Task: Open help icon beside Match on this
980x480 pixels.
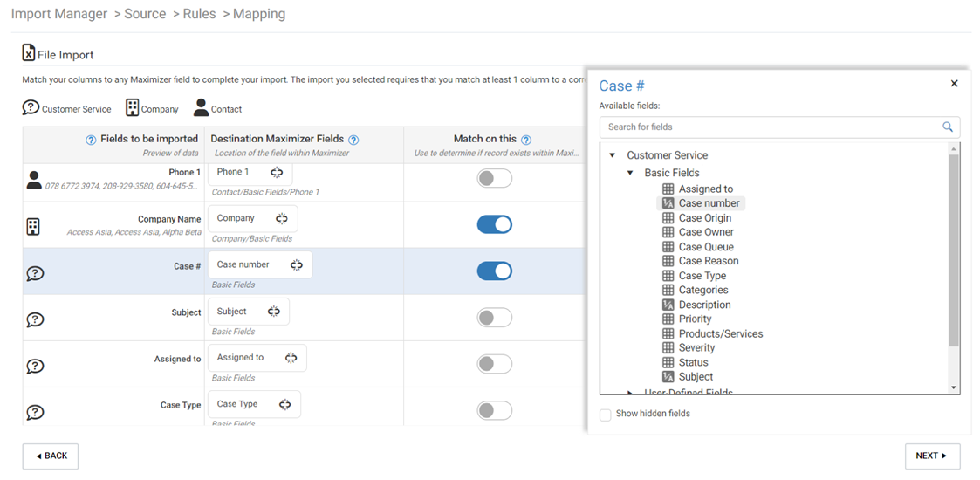Action: 526,140
